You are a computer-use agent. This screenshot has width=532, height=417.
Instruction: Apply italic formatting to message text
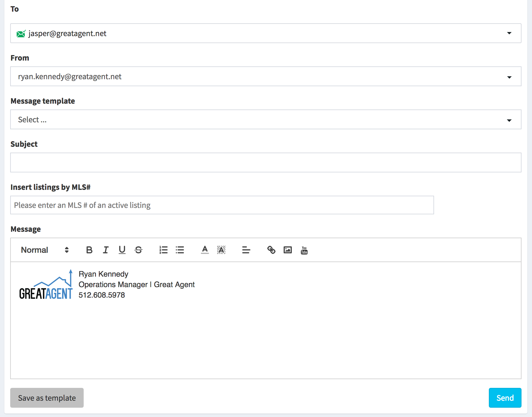(106, 250)
